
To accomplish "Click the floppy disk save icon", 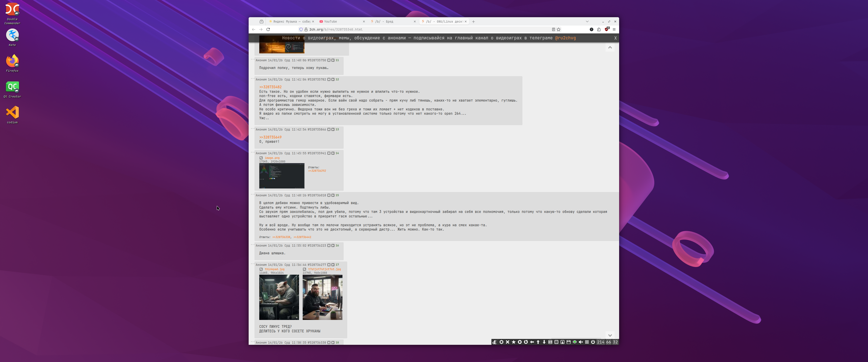I will (x=568, y=342).
